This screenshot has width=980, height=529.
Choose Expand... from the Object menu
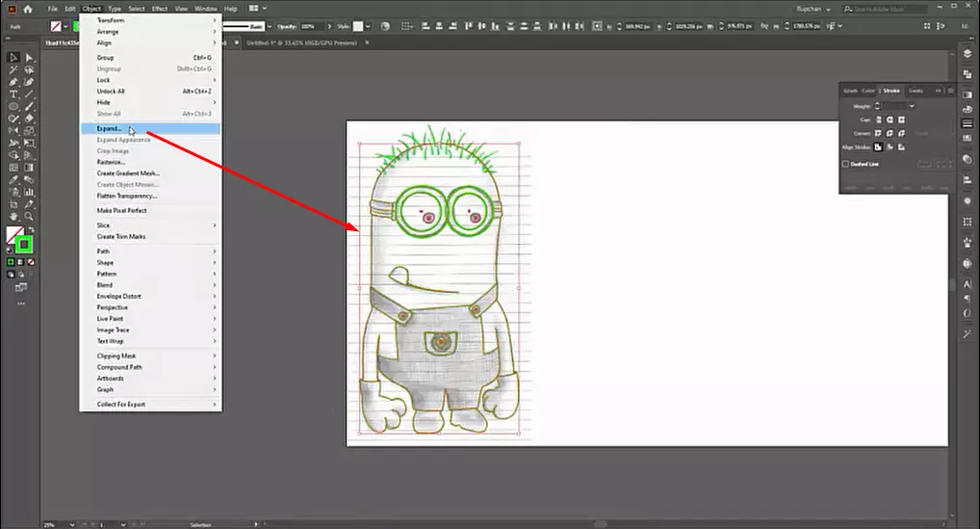(150, 129)
